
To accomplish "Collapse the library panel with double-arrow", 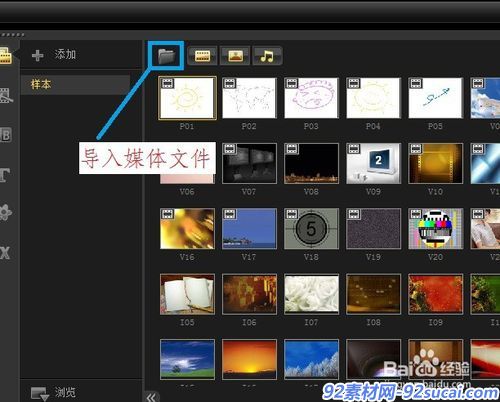I will pos(151,397).
